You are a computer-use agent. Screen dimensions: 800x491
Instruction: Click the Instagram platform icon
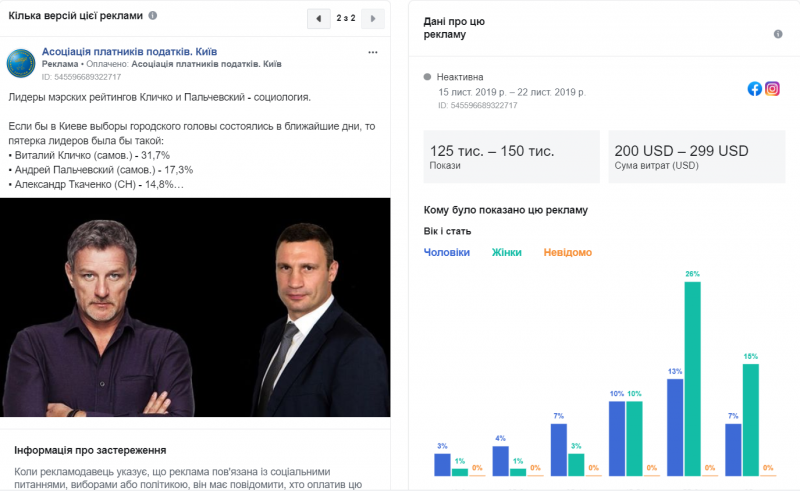pyautogui.click(x=772, y=88)
